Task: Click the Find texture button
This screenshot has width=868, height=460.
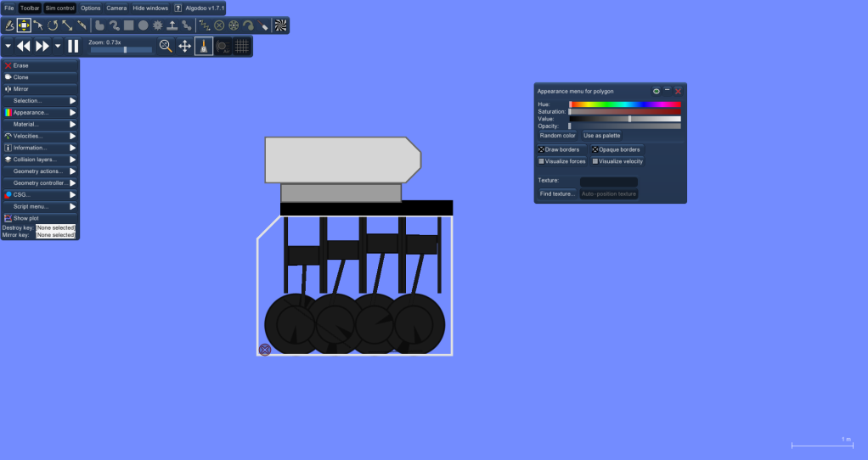Action: (557, 194)
